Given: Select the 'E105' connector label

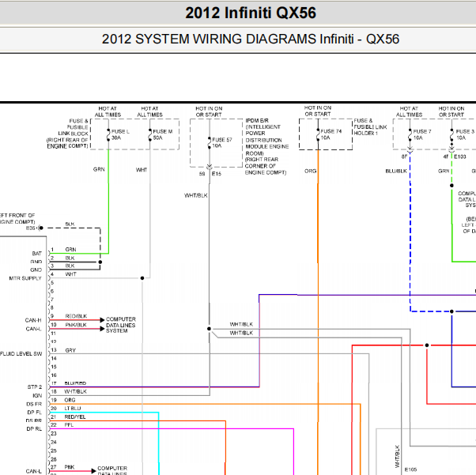Looking at the screenshot, I should [410, 469].
